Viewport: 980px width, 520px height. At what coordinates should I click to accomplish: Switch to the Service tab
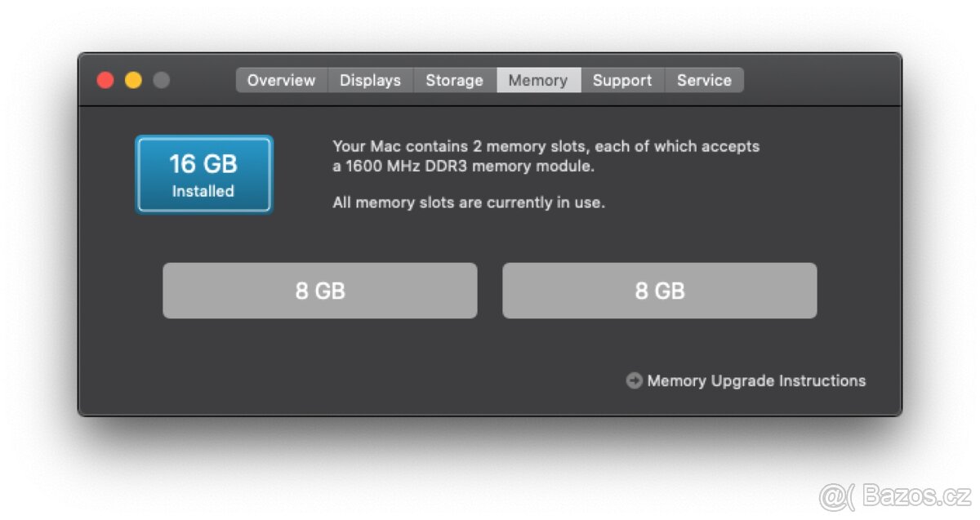(704, 79)
